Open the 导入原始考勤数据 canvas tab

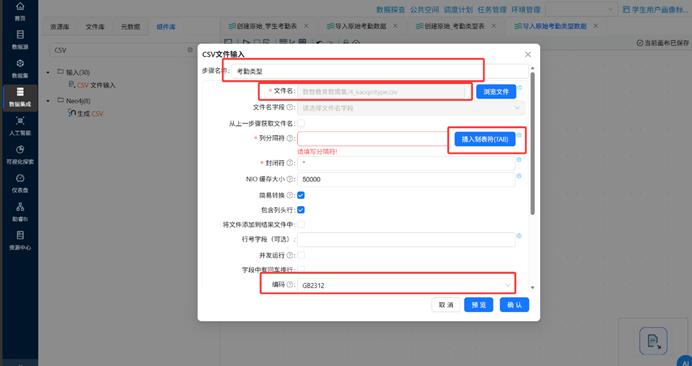(x=357, y=26)
